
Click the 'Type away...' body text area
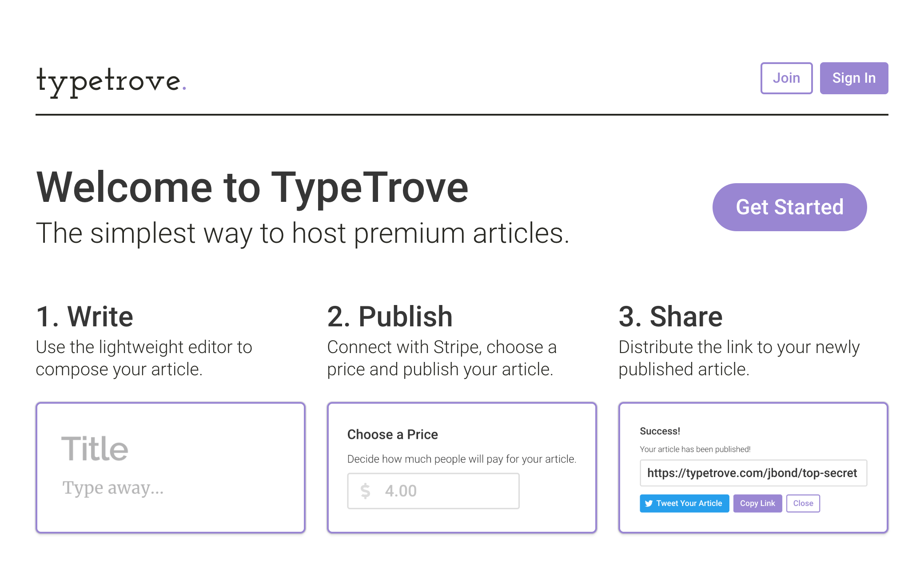[x=113, y=488]
